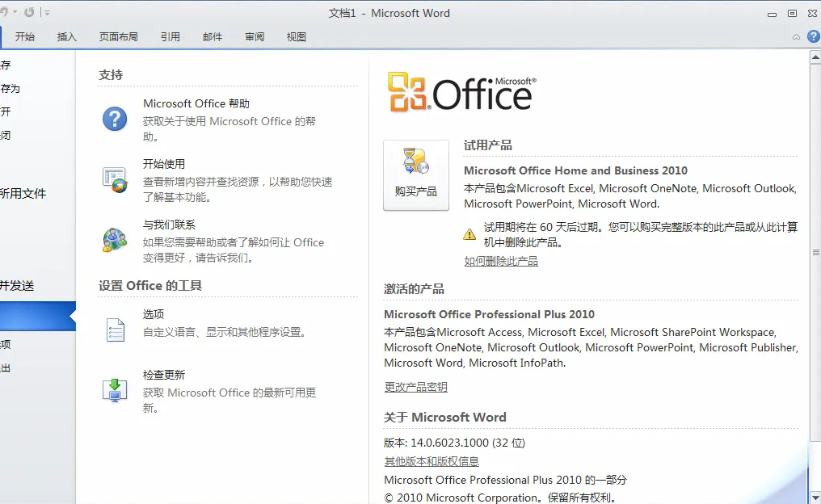Viewport: 821px width, 504px height.
Task: Collapse the ribbon using the caret arrow
Action: (x=797, y=37)
